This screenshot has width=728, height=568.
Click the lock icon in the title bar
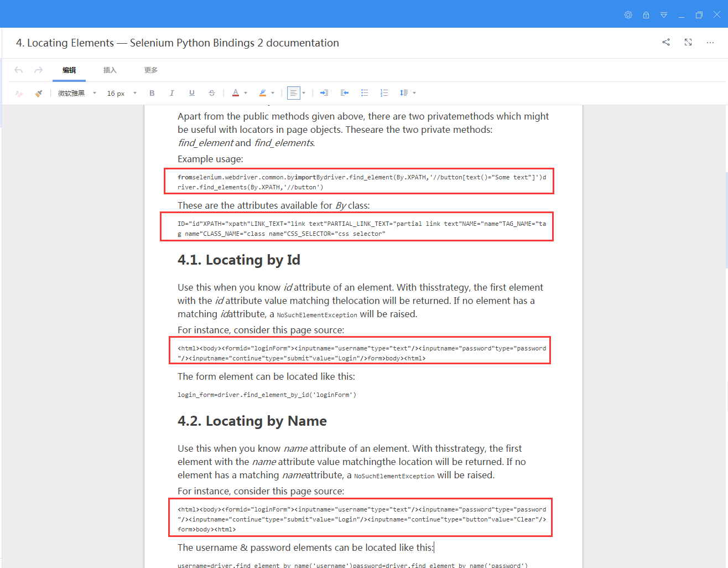tap(646, 15)
